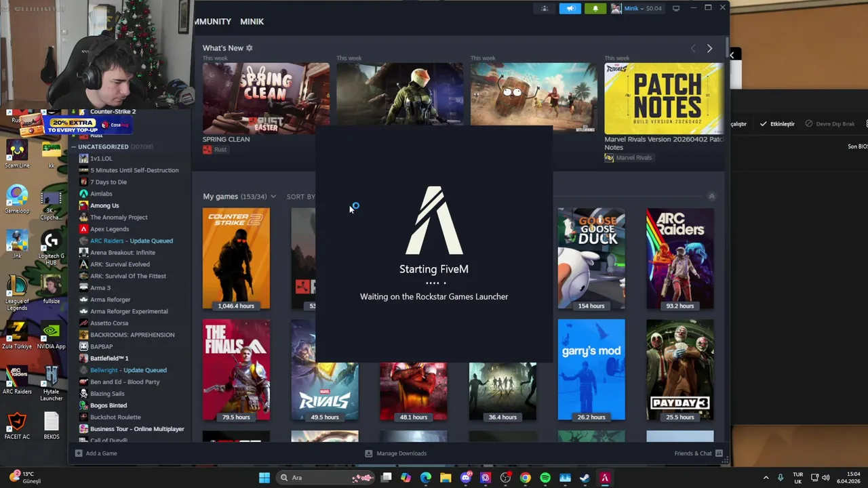Select Arma 3 in library list
The height and width of the screenshot is (488, 868).
pyautogui.click(x=100, y=287)
